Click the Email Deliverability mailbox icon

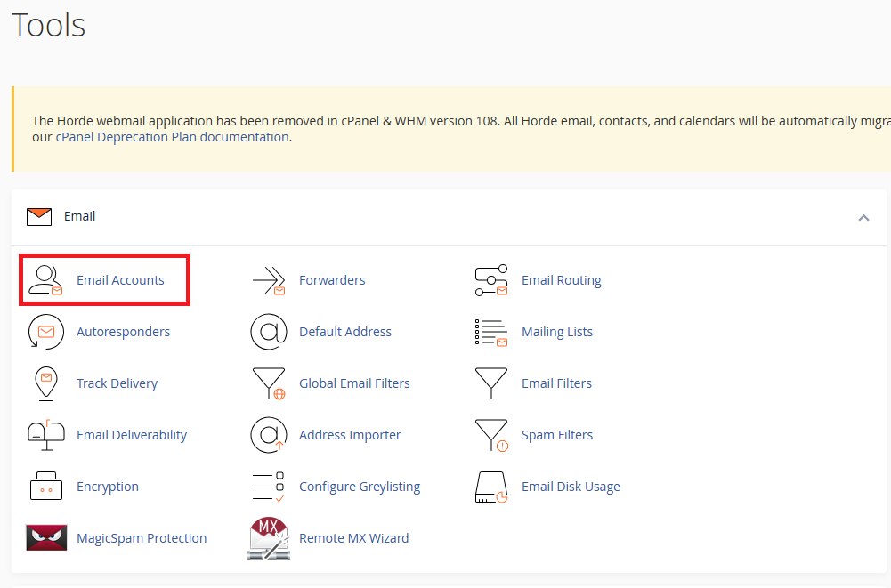coord(46,435)
